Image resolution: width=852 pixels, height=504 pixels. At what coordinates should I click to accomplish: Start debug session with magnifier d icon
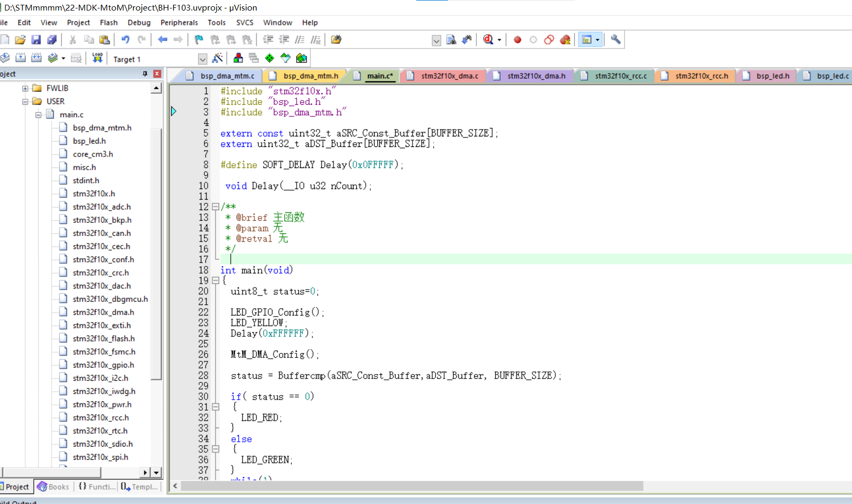pos(488,39)
